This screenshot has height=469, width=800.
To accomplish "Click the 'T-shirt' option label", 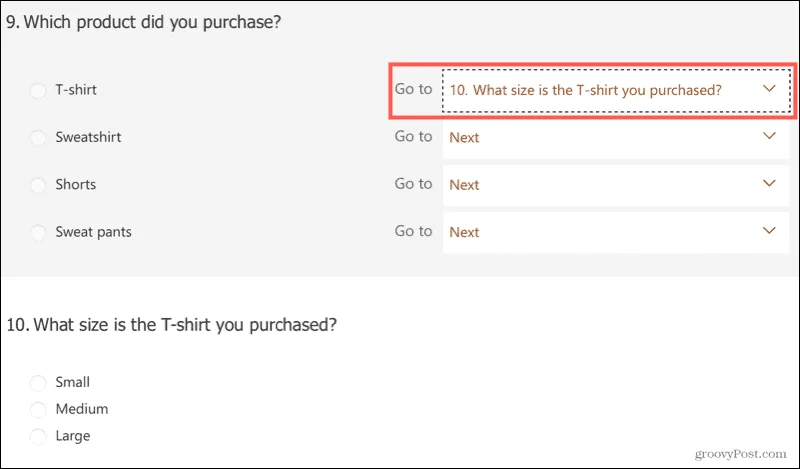I will [x=76, y=90].
